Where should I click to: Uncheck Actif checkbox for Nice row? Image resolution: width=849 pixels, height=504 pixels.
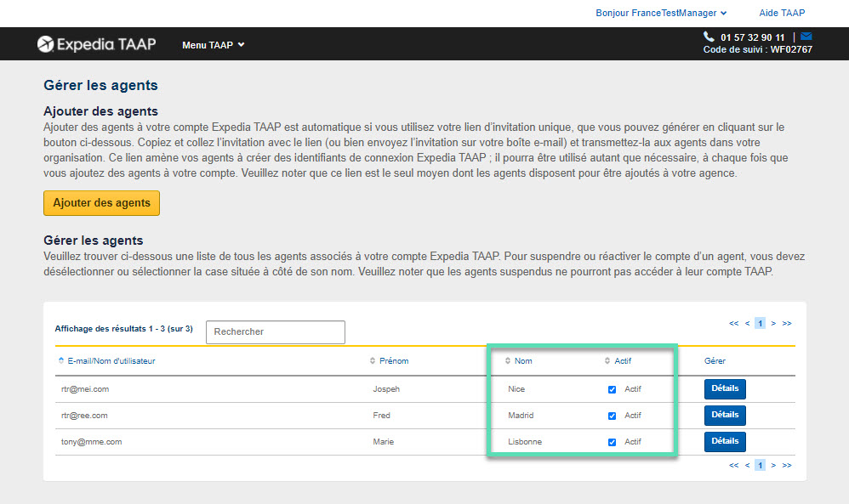[x=612, y=389]
